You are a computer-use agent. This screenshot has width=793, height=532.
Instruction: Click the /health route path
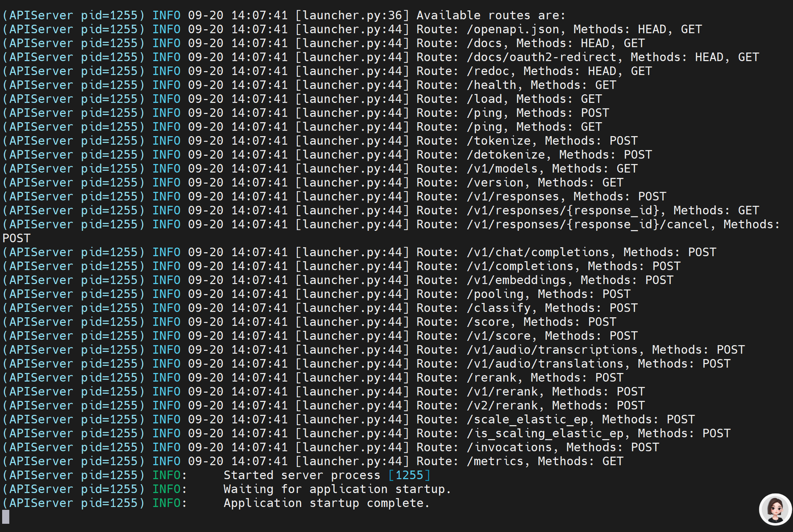[491, 85]
